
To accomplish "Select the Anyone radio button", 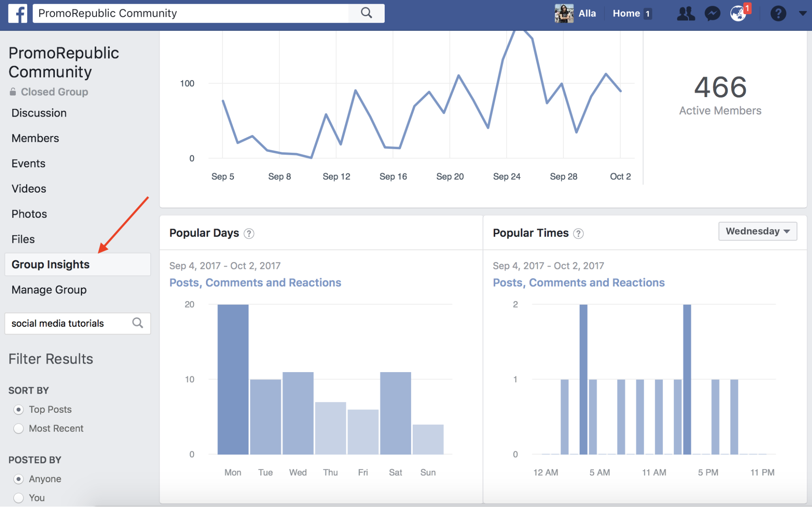I will click(x=18, y=479).
